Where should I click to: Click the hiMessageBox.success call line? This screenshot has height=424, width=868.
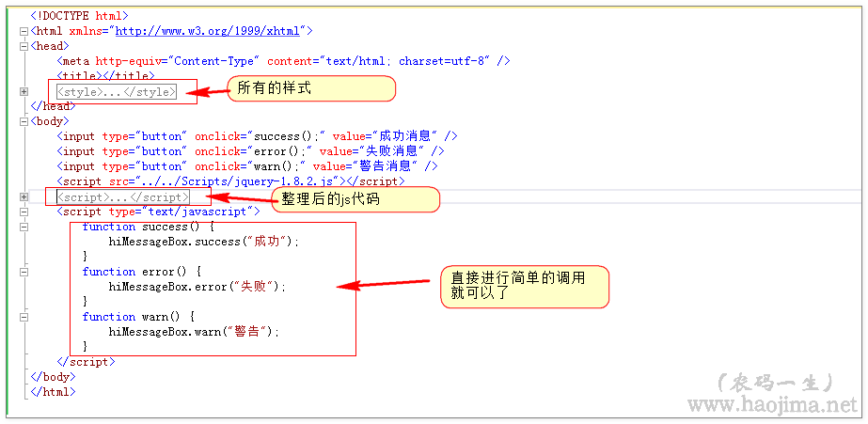click(x=203, y=242)
